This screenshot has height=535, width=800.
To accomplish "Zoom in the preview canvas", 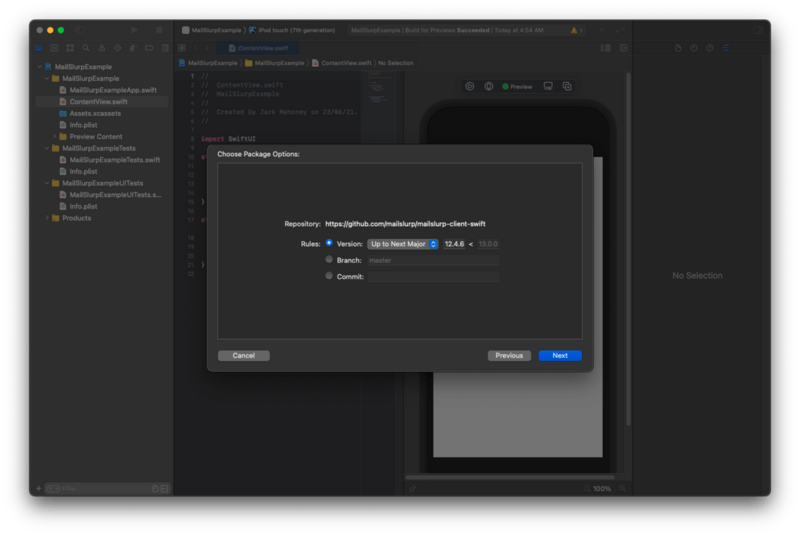I will pyautogui.click(x=622, y=489).
